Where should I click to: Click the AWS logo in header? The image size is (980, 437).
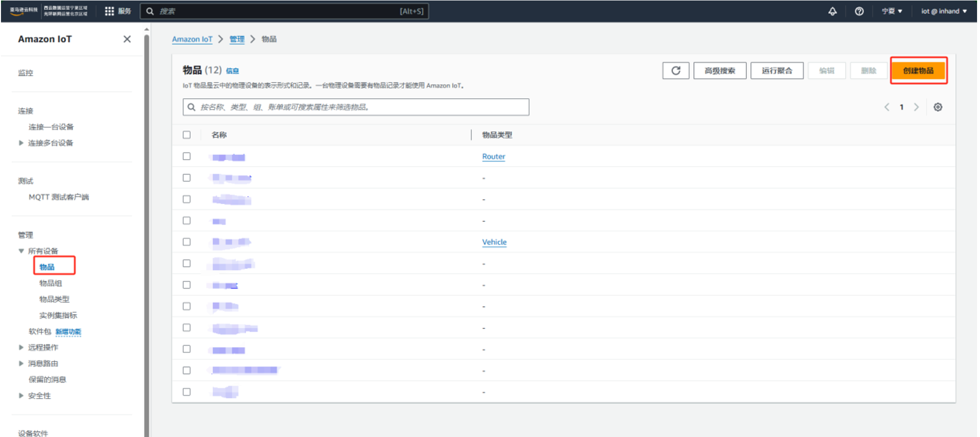pyautogui.click(x=24, y=11)
